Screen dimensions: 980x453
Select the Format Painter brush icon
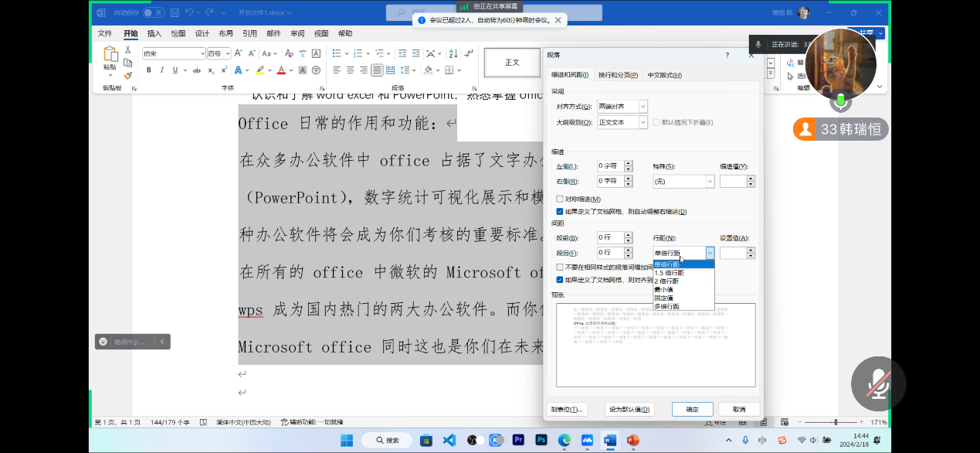128,76
